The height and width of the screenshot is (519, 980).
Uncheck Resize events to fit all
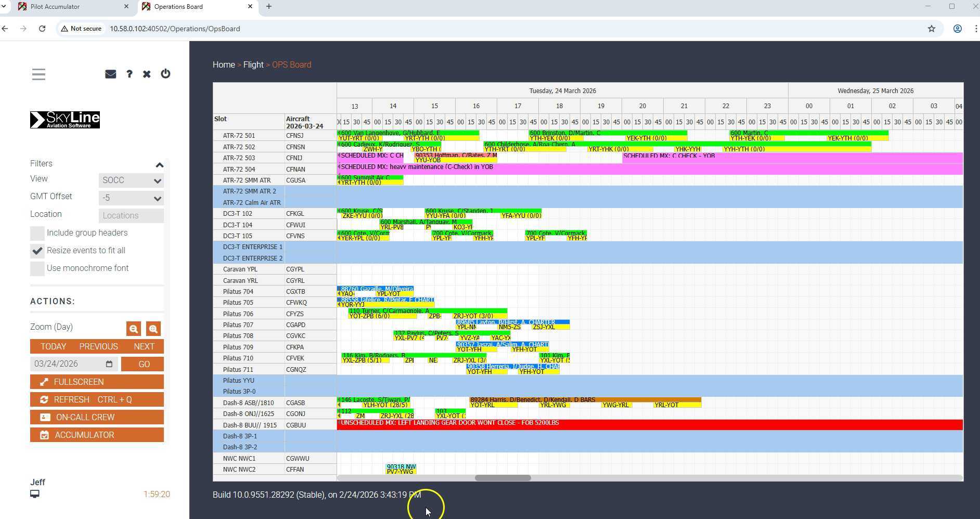[x=37, y=251]
